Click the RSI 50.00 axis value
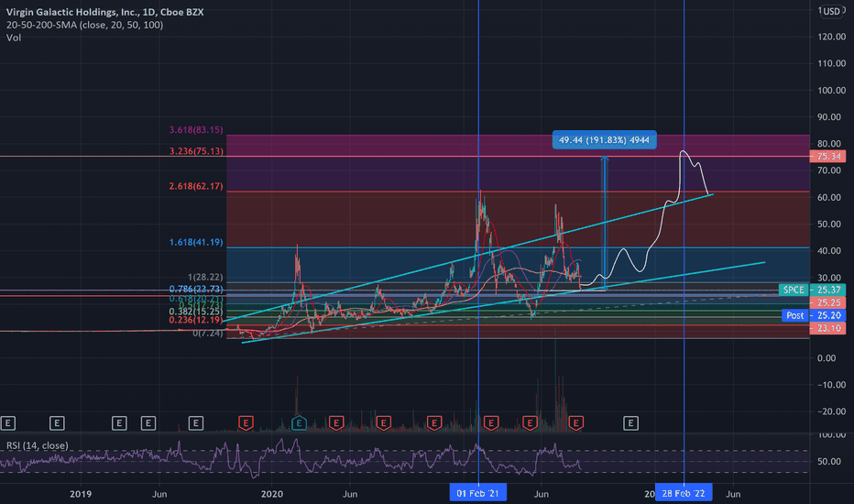The height and width of the screenshot is (504, 854). coord(831,462)
